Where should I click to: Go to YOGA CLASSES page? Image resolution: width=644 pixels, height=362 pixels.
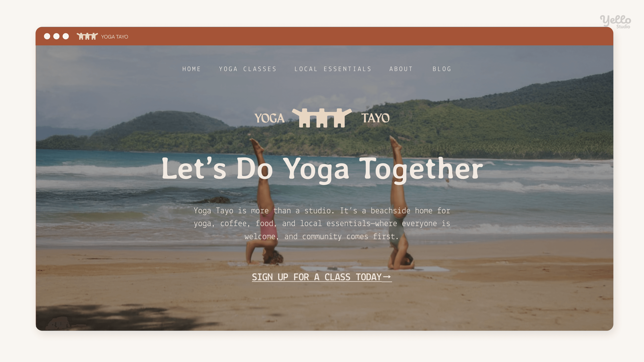pyautogui.click(x=248, y=69)
